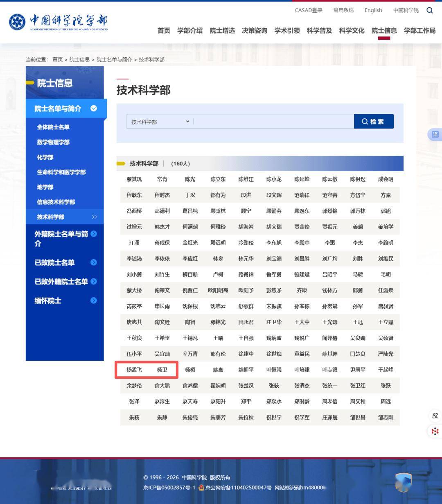Open academician 常青 profile
Screen dimensions: 442x504
click(x=162, y=179)
